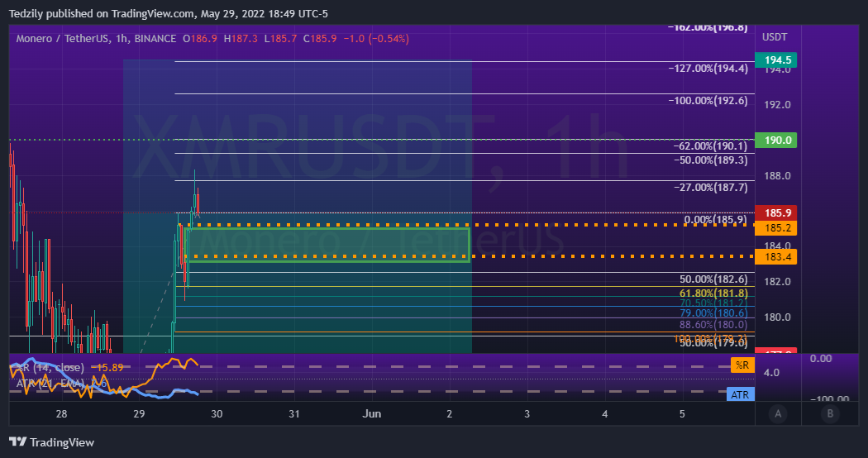The height and width of the screenshot is (458, 868).
Task: Click the 'Jun' date on time axis
Action: click(371, 413)
